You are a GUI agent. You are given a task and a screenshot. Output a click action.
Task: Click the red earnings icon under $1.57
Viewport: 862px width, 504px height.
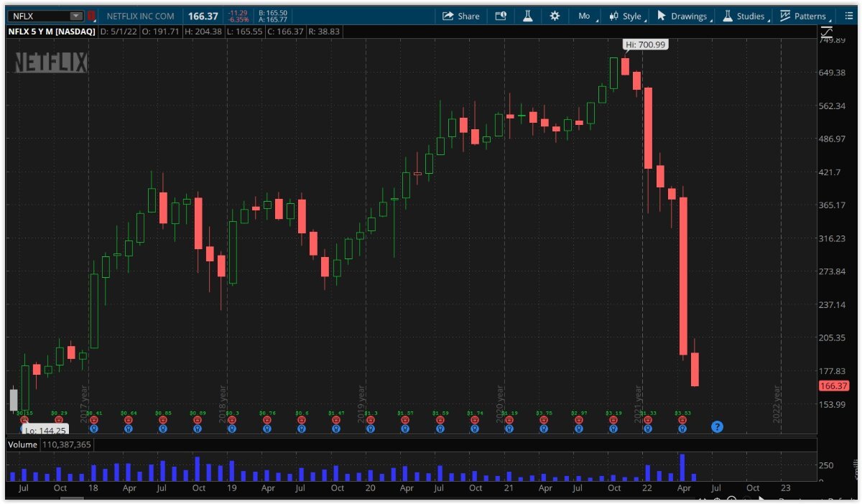[x=406, y=420]
